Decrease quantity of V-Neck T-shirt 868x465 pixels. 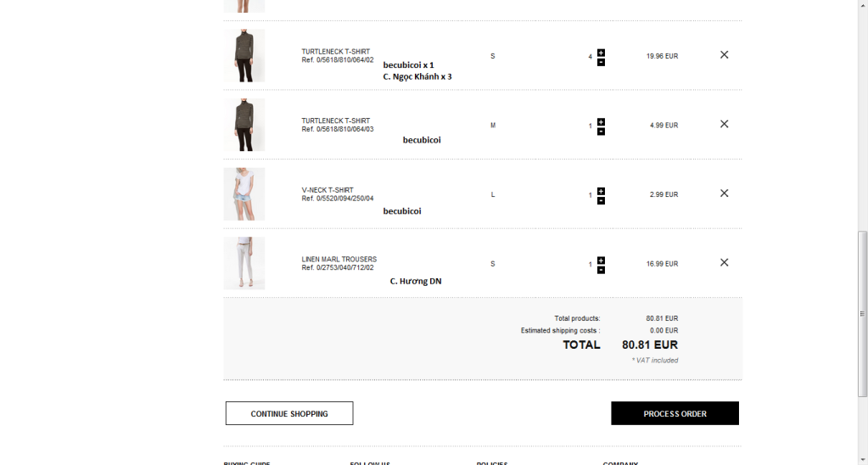point(601,201)
